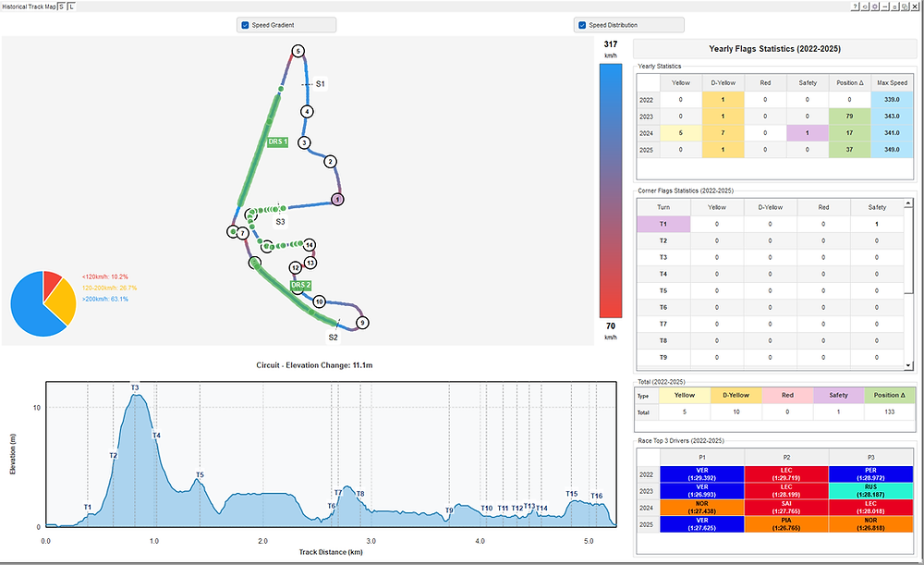Toggle the Speed Gradient checkbox
Viewport: 924px width, 565px height.
pyautogui.click(x=245, y=25)
